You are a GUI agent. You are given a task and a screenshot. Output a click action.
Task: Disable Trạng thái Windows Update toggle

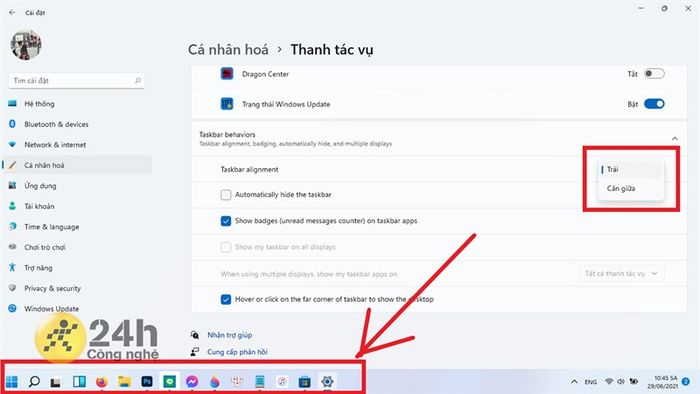654,104
